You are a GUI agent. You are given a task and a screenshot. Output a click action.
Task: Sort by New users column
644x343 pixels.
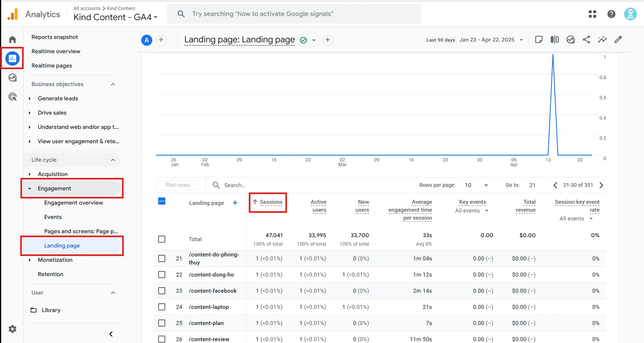click(362, 206)
